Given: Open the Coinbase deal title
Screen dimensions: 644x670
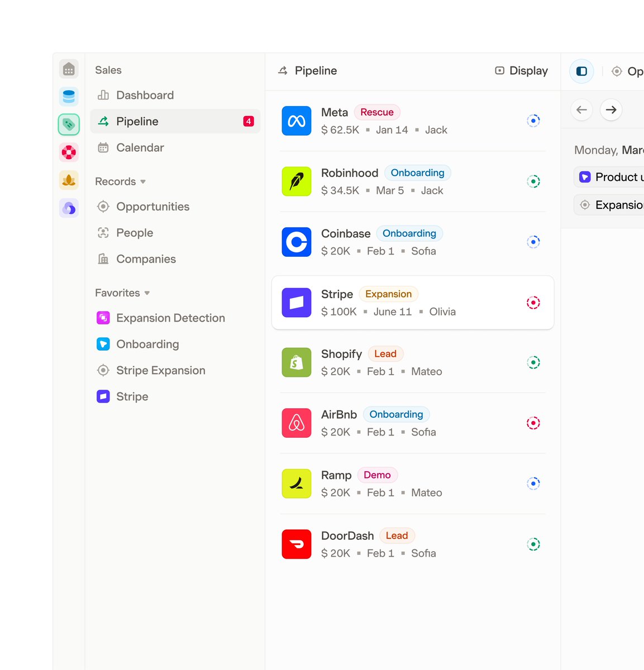Looking at the screenshot, I should [x=346, y=233].
